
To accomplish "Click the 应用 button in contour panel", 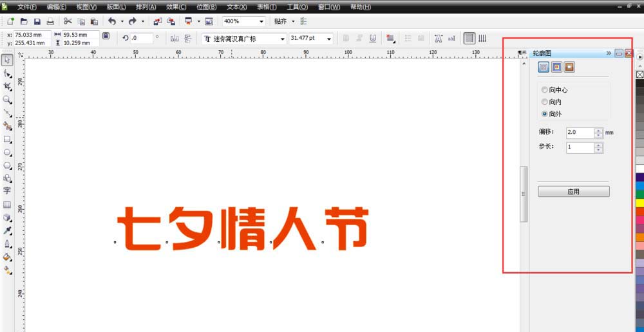I will pyautogui.click(x=573, y=192).
